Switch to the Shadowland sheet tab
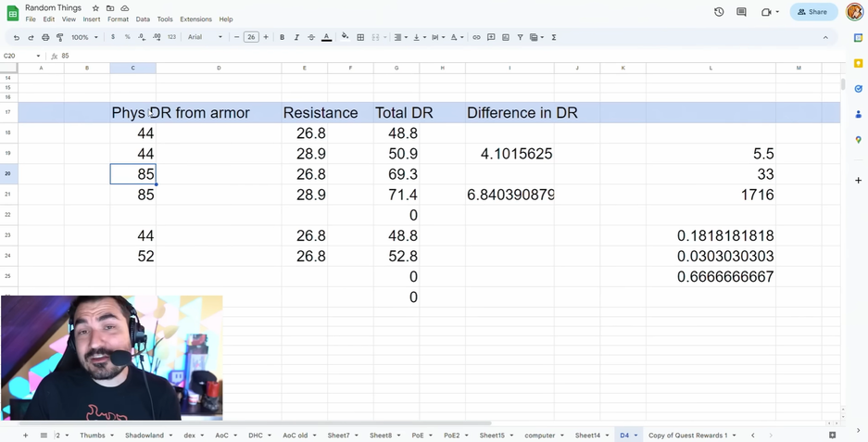This screenshot has width=868, height=442. [144, 436]
